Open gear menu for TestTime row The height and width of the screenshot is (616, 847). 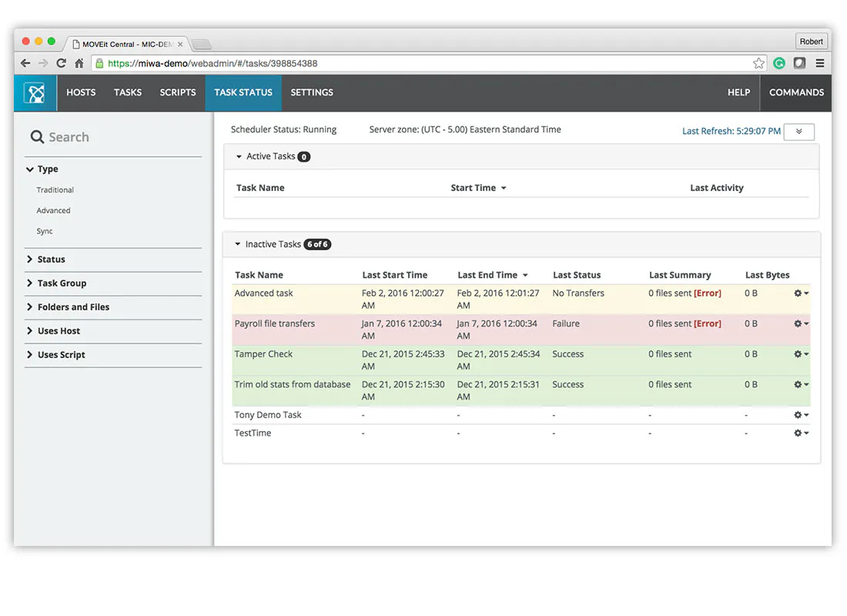pos(801,433)
